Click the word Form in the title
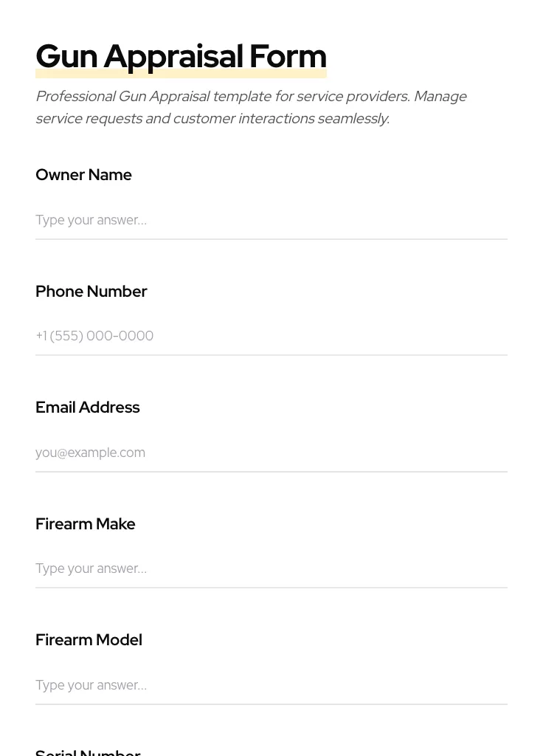Image resolution: width=543 pixels, height=756 pixels. click(288, 57)
